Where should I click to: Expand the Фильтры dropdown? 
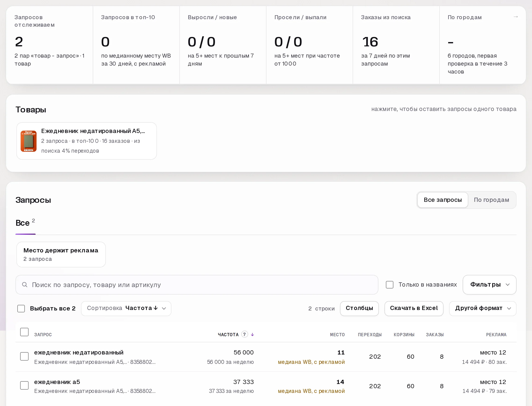click(x=489, y=285)
